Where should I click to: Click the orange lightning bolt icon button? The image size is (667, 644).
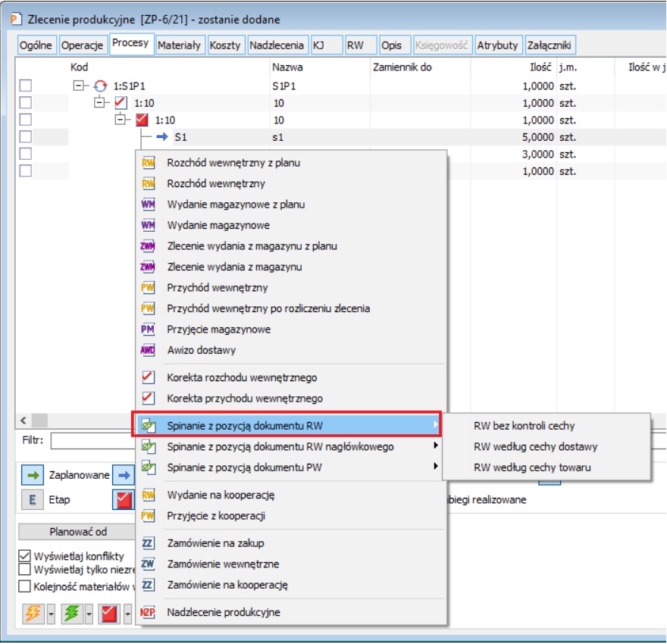[x=31, y=613]
